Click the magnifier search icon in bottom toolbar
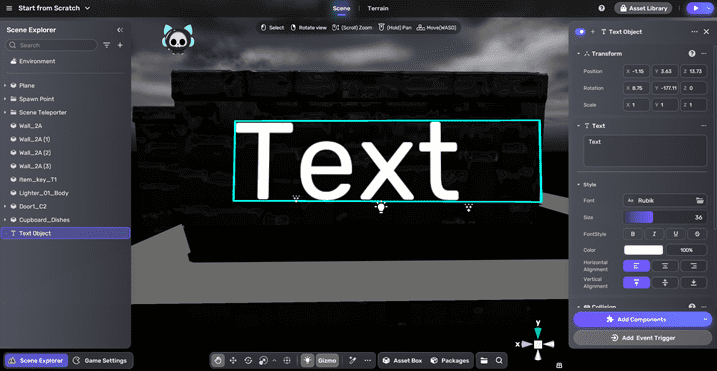This screenshot has height=371, width=717. 499,360
